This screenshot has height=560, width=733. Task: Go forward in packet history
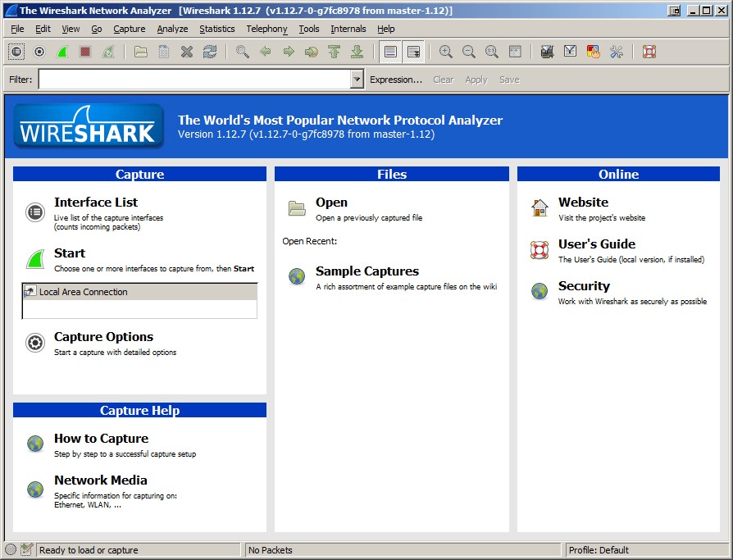289,52
